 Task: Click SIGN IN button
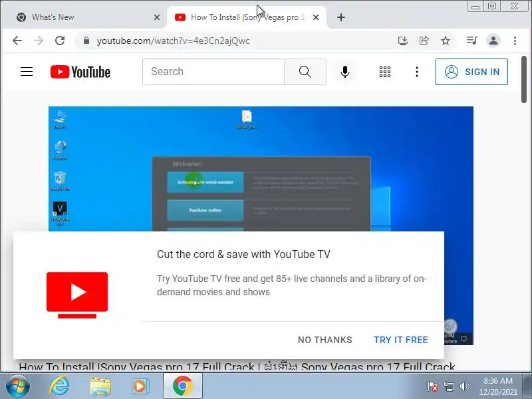471,72
